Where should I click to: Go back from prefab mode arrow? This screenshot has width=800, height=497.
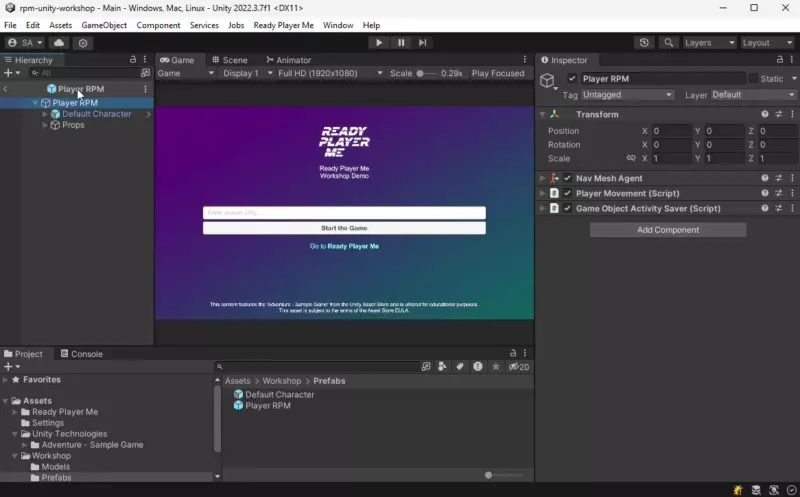5,89
